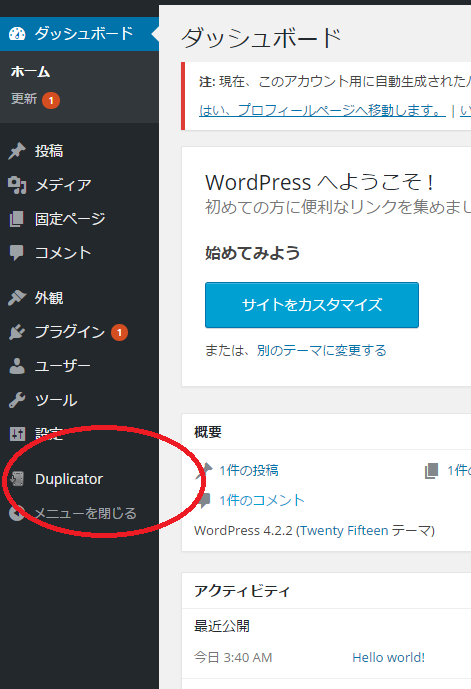Click the 最近公開 heading
This screenshot has height=689, width=471.
(222, 626)
